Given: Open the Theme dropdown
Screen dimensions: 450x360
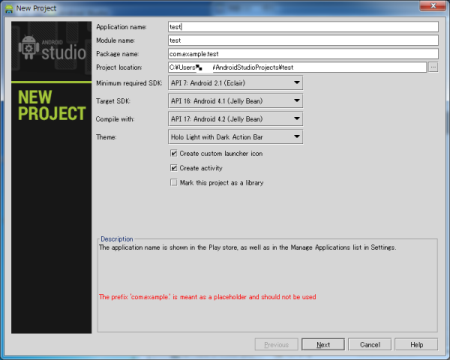Looking at the screenshot, I should point(236,137).
